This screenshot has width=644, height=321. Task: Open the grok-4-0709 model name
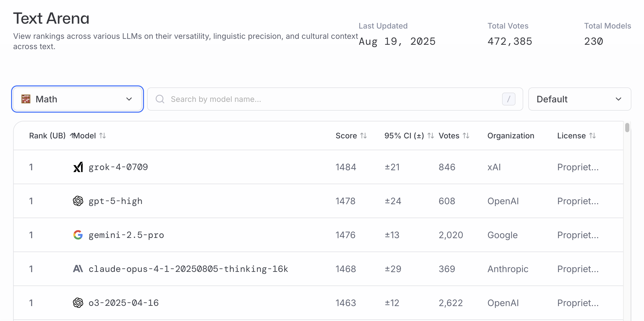[x=118, y=167]
